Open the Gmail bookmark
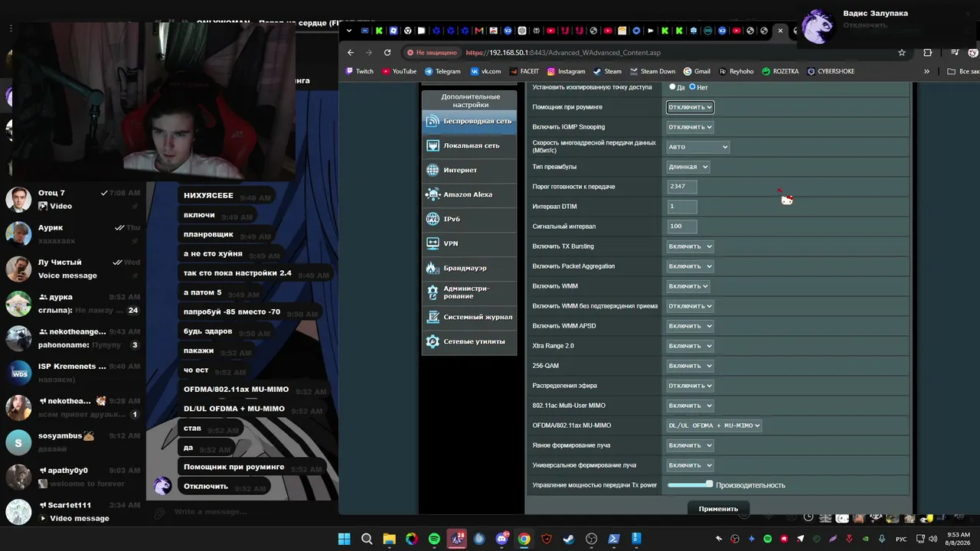Viewport: 980px width, 551px height. point(697,71)
